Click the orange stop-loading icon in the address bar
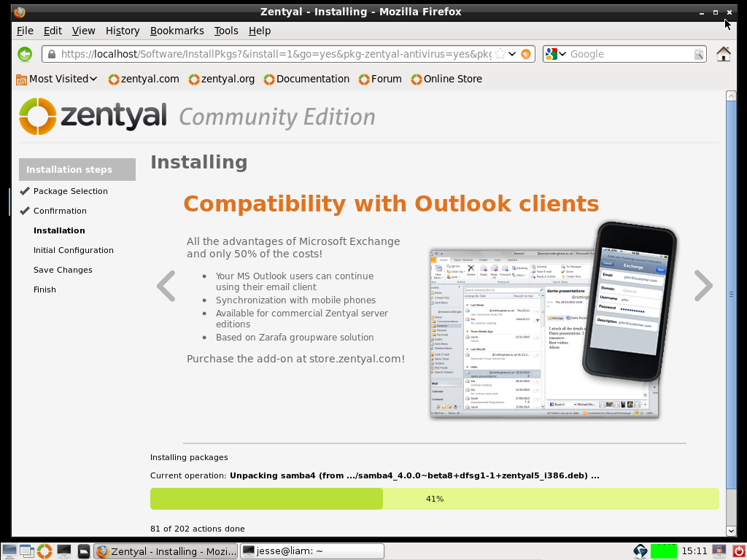Screen dimensions: 747x560 (x=526, y=54)
